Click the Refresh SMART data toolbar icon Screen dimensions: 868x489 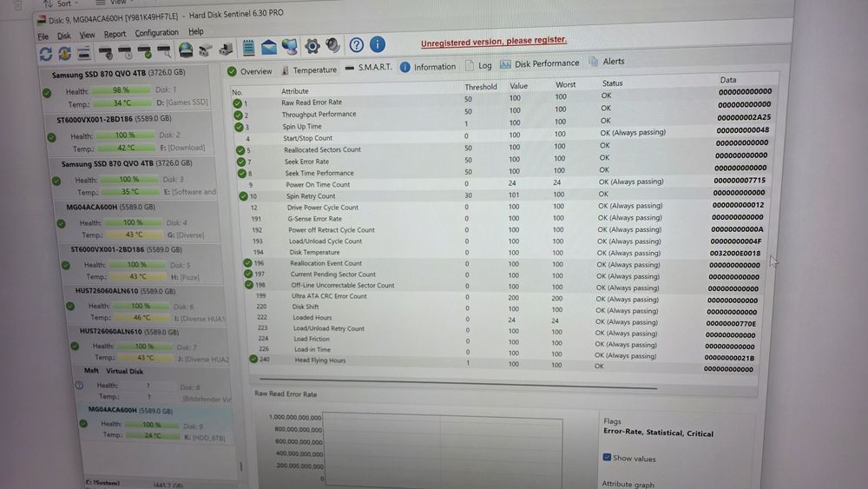pyautogui.click(x=46, y=54)
